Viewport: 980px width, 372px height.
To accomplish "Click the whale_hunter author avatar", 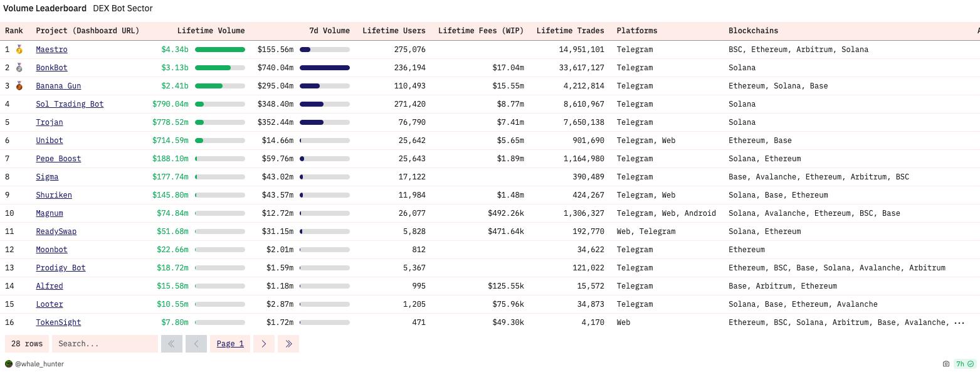I will pos(9,364).
